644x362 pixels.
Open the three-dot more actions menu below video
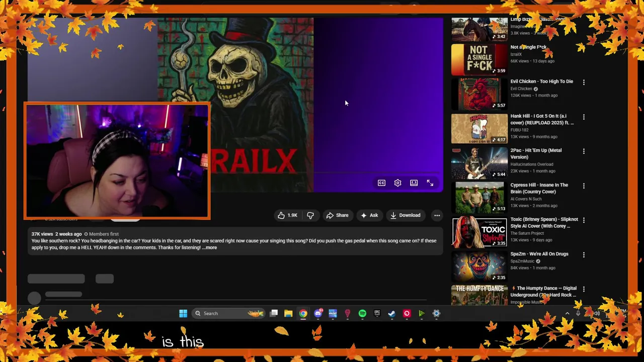pos(437,215)
